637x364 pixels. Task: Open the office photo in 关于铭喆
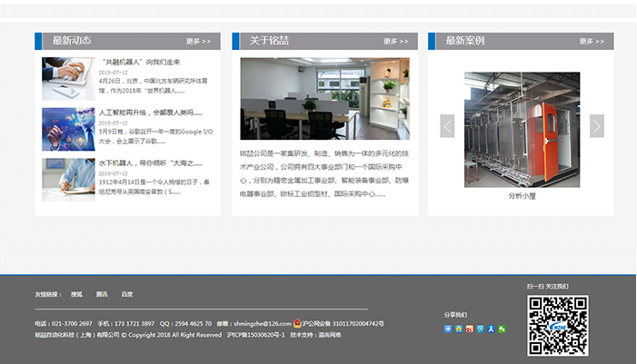[x=324, y=99]
